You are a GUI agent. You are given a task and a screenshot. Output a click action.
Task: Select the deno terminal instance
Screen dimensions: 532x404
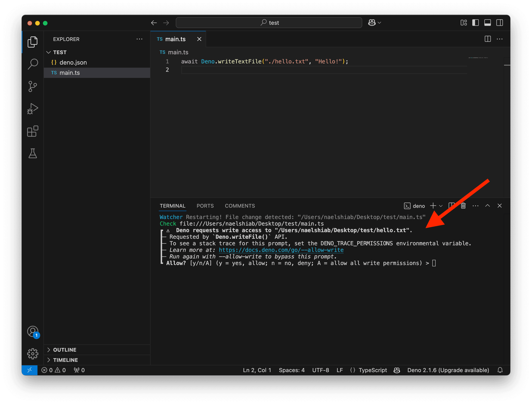click(x=415, y=206)
